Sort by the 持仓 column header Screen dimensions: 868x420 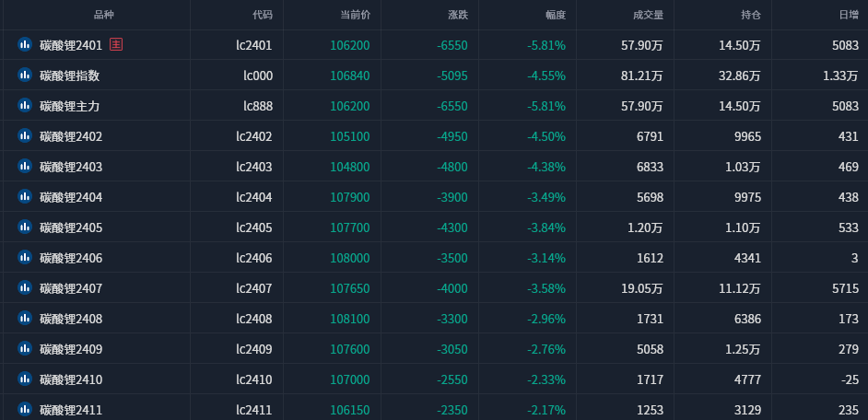tap(751, 15)
